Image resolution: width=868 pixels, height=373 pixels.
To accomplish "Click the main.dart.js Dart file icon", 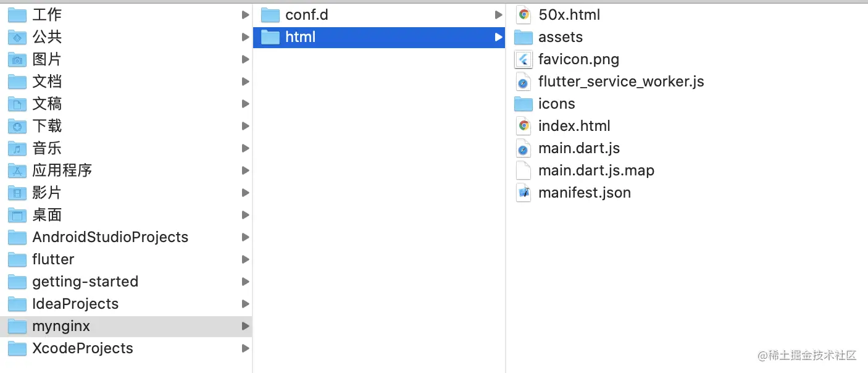I will 523,148.
